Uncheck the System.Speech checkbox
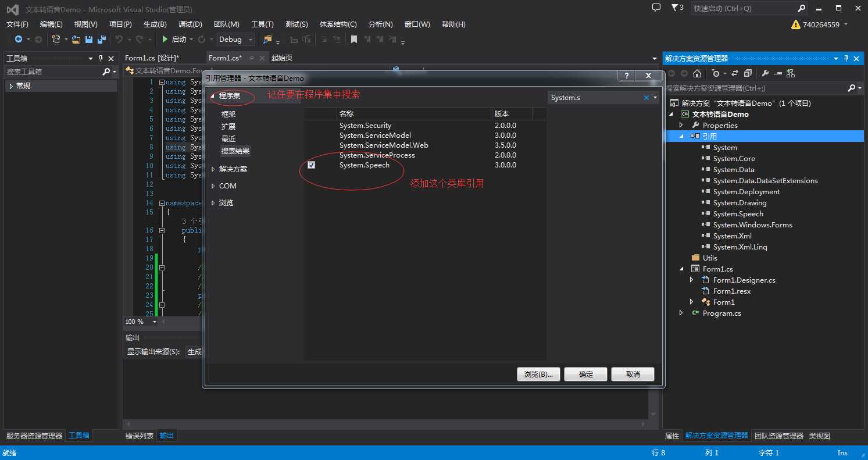Image resolution: width=868 pixels, height=460 pixels. 312,165
